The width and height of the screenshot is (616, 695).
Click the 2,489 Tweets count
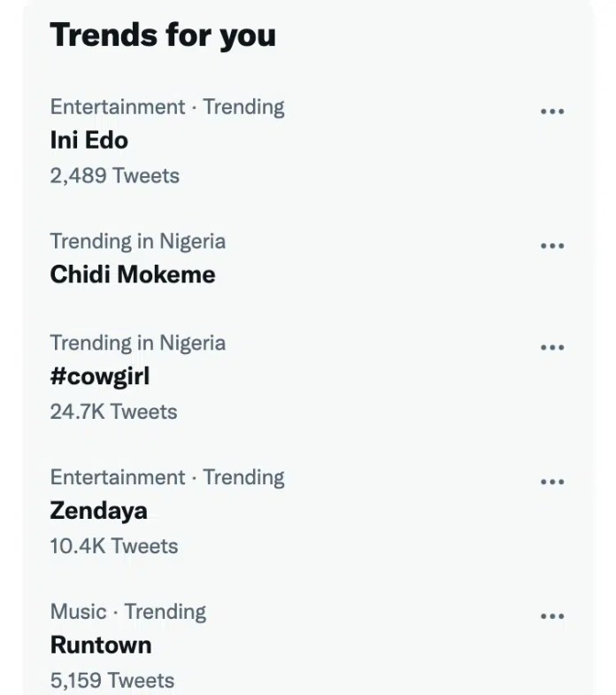coord(114,175)
